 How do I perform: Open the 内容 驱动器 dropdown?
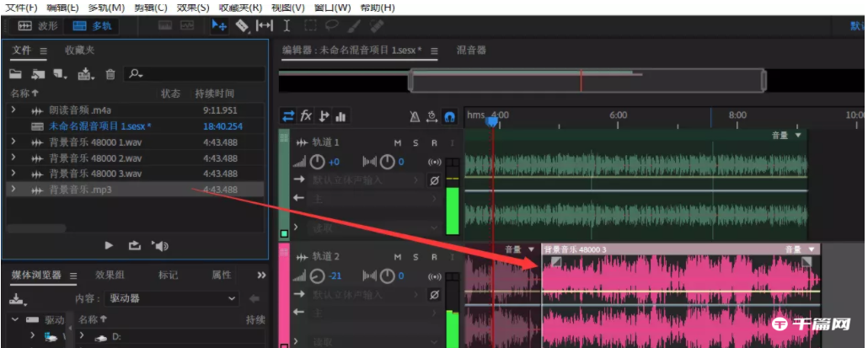coord(172,299)
